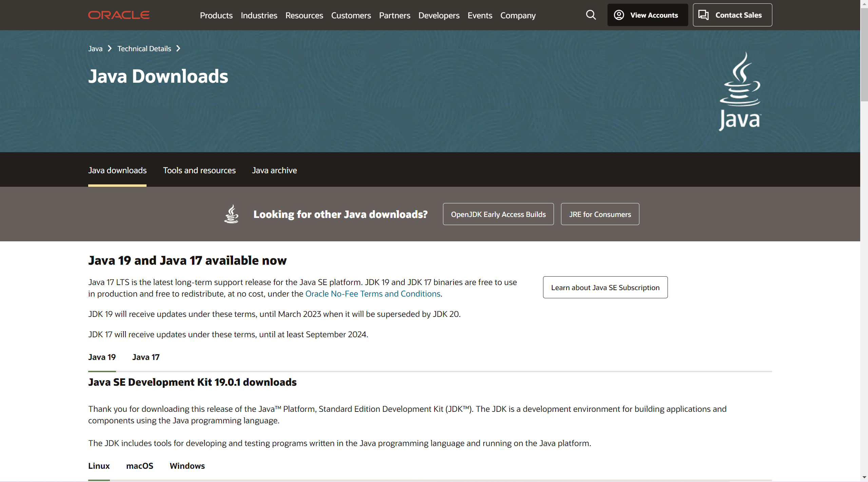
Task: Click the Contact Sales button
Action: (x=732, y=15)
